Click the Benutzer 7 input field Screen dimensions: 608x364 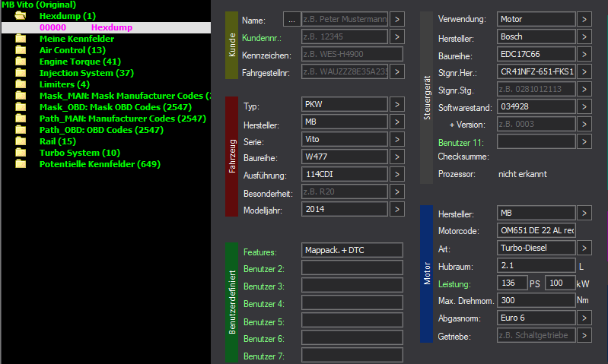pyautogui.click(x=352, y=355)
